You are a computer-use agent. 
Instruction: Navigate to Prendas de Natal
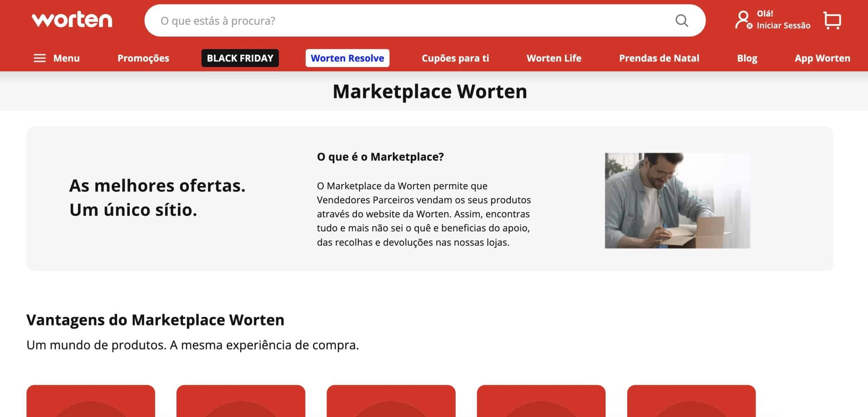click(659, 58)
